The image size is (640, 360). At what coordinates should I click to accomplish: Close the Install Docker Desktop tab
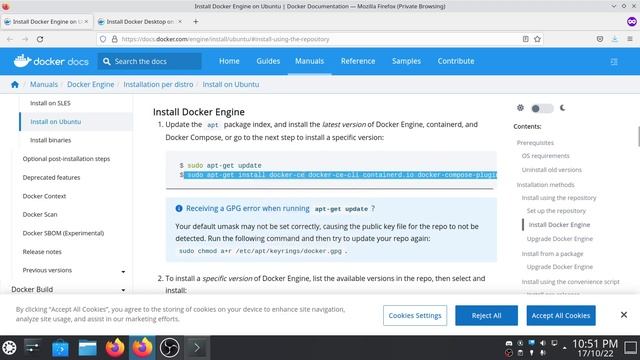(x=180, y=22)
